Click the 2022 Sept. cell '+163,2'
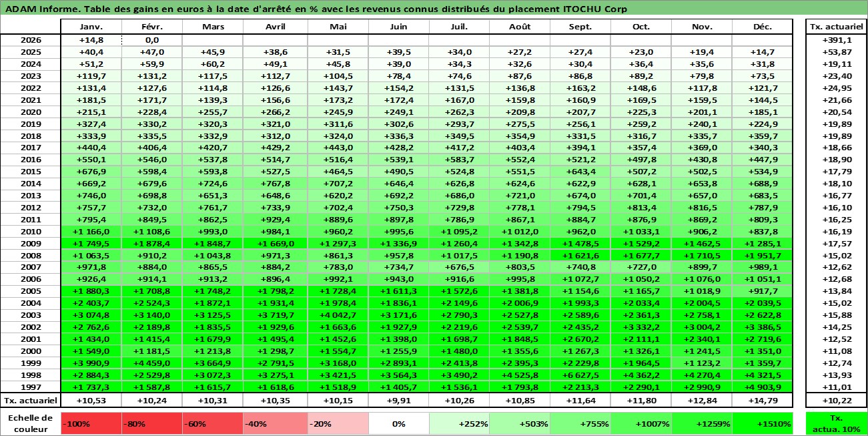The image size is (868, 436). coord(580,88)
